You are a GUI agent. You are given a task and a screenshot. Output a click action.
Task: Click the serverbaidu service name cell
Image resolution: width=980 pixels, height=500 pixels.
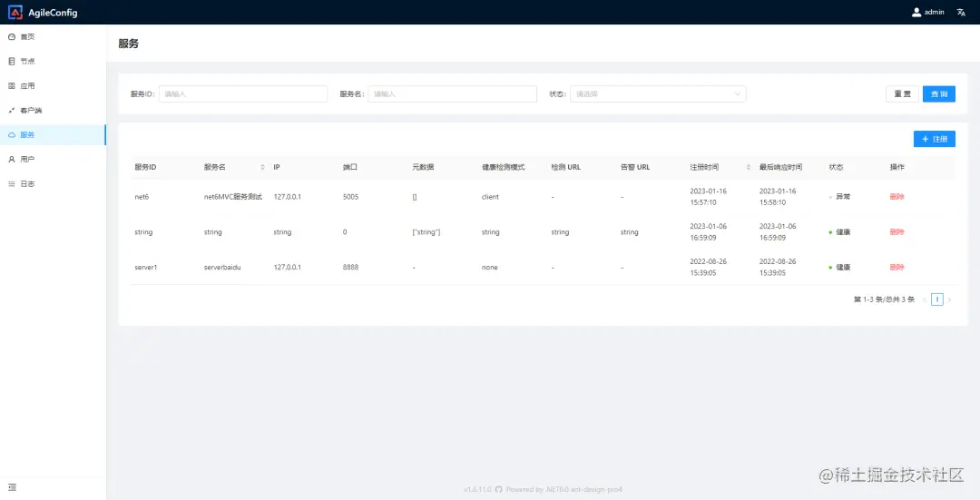pyautogui.click(x=222, y=267)
